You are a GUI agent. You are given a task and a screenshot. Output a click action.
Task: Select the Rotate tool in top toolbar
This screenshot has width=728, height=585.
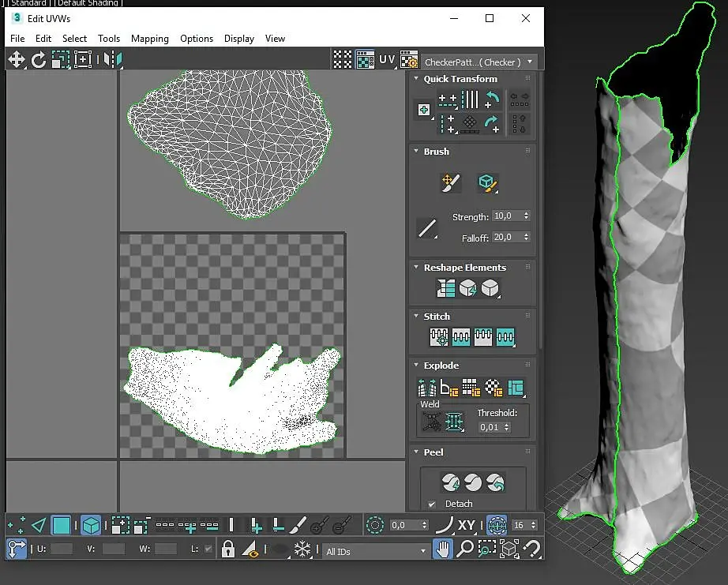(39, 59)
